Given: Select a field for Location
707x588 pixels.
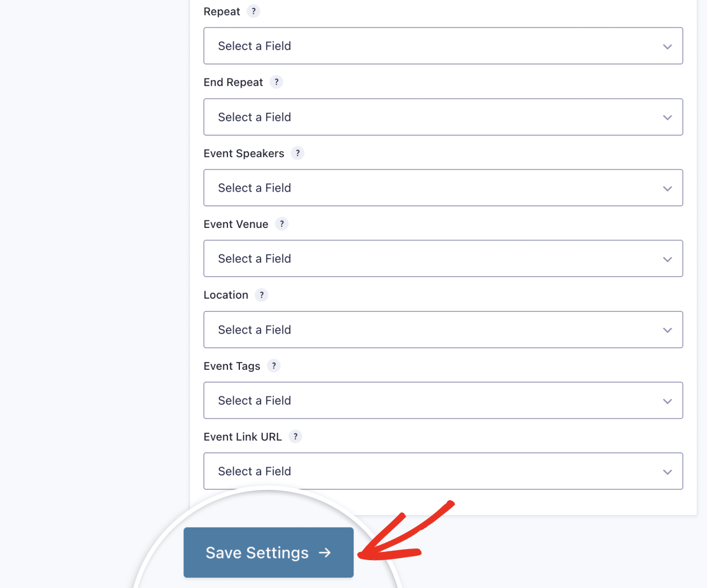Looking at the screenshot, I should (x=443, y=330).
